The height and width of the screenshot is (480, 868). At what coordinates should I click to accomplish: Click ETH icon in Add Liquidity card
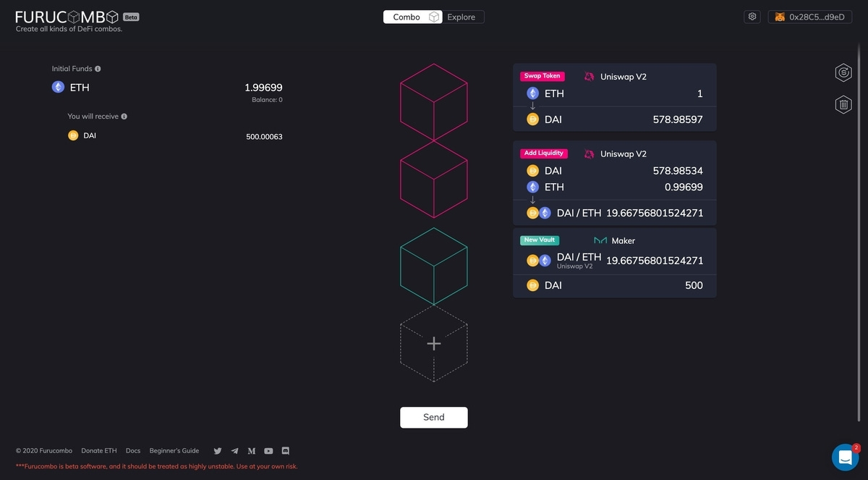pyautogui.click(x=533, y=187)
